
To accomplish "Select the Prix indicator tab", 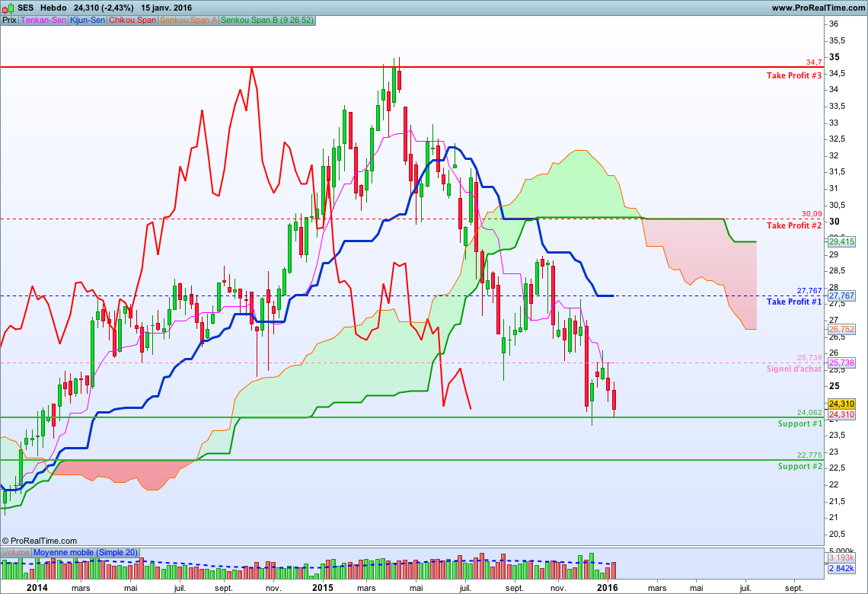I will [9, 20].
